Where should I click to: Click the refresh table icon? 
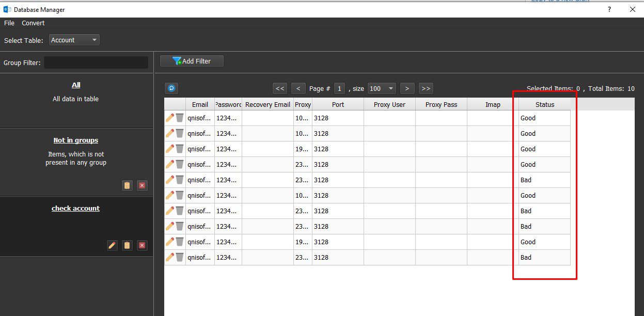(x=171, y=88)
